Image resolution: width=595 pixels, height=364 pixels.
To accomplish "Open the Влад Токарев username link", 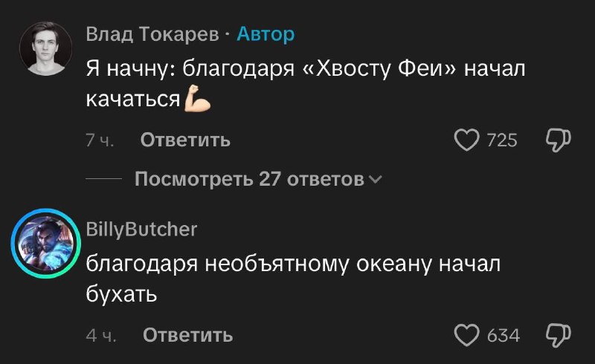I will [152, 34].
